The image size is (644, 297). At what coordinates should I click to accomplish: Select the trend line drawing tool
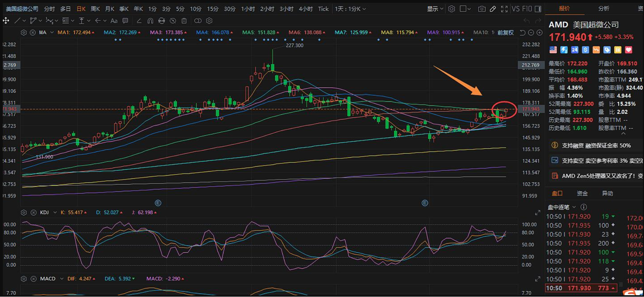pos(17,21)
